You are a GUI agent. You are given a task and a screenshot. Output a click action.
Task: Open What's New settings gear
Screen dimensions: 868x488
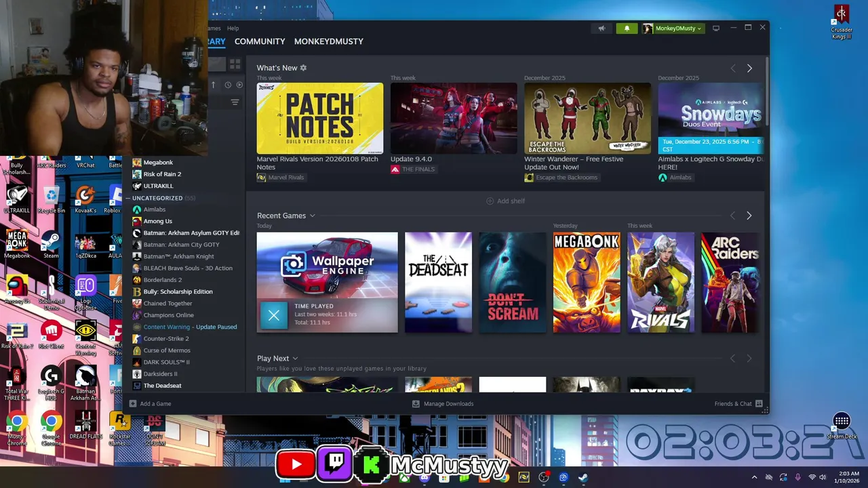click(x=303, y=68)
